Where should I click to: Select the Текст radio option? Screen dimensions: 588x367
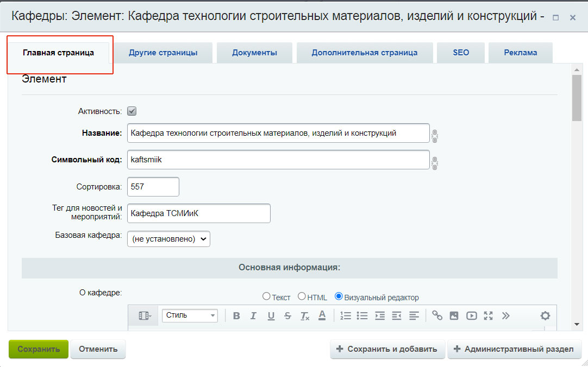click(266, 296)
